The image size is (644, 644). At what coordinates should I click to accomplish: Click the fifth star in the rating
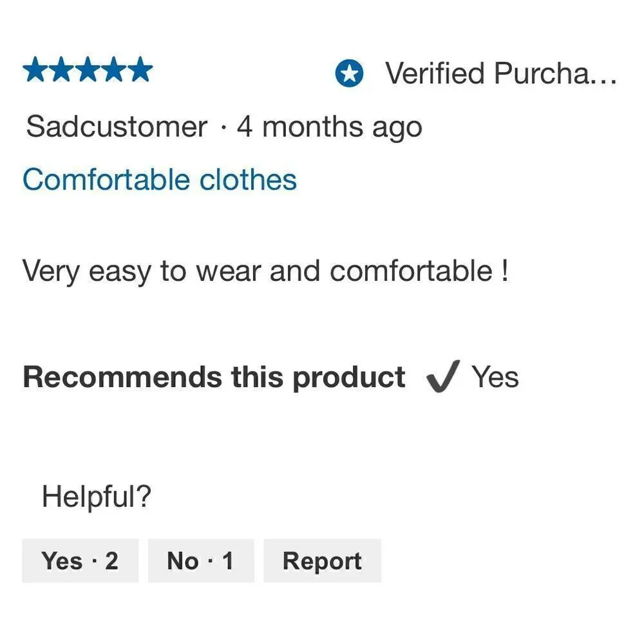140,70
